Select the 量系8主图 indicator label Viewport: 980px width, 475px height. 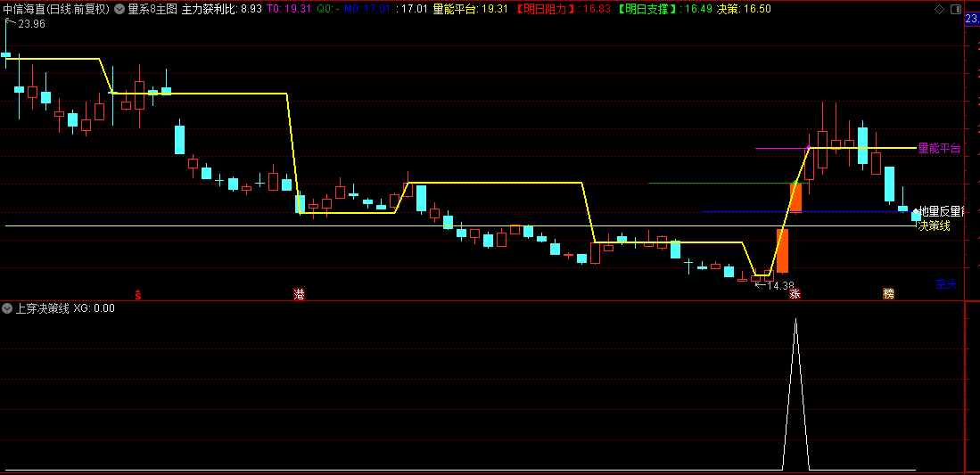click(152, 9)
